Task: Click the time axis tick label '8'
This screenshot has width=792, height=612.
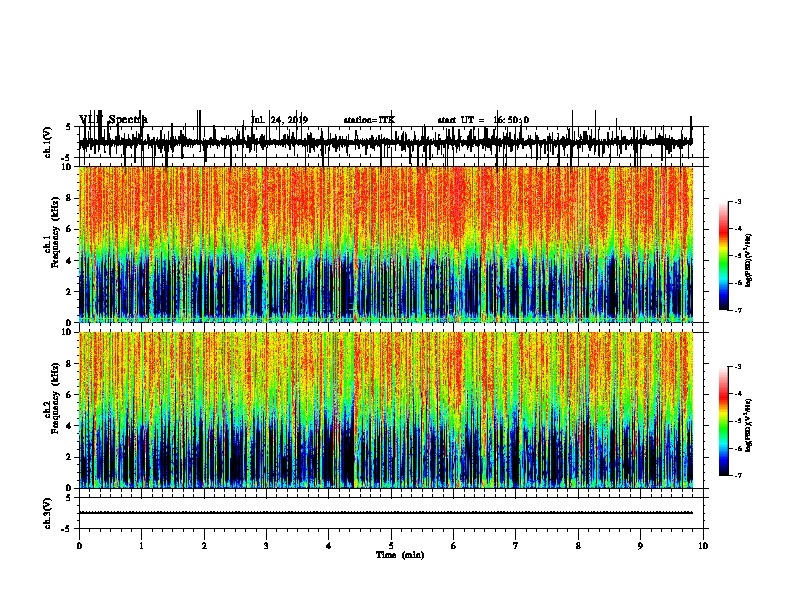Action: pyautogui.click(x=578, y=546)
